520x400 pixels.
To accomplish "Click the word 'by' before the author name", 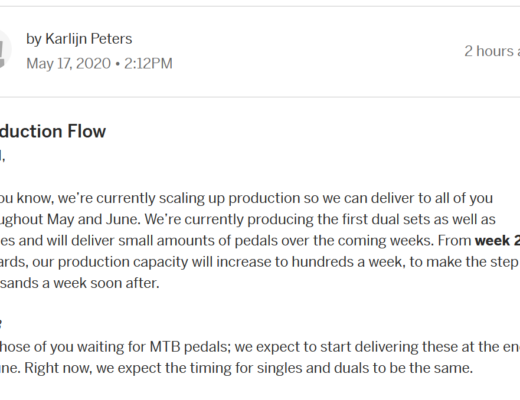I will [x=34, y=39].
